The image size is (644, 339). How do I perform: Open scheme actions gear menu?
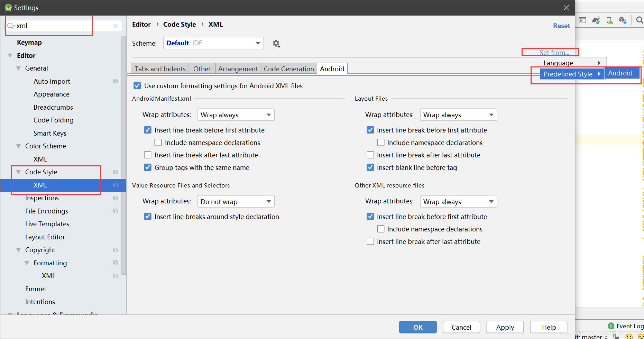point(276,44)
